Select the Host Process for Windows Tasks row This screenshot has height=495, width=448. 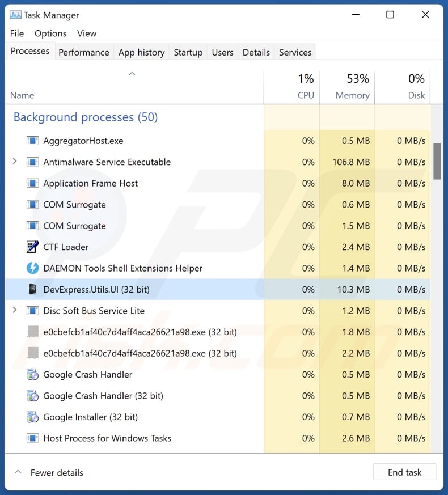click(x=218, y=438)
